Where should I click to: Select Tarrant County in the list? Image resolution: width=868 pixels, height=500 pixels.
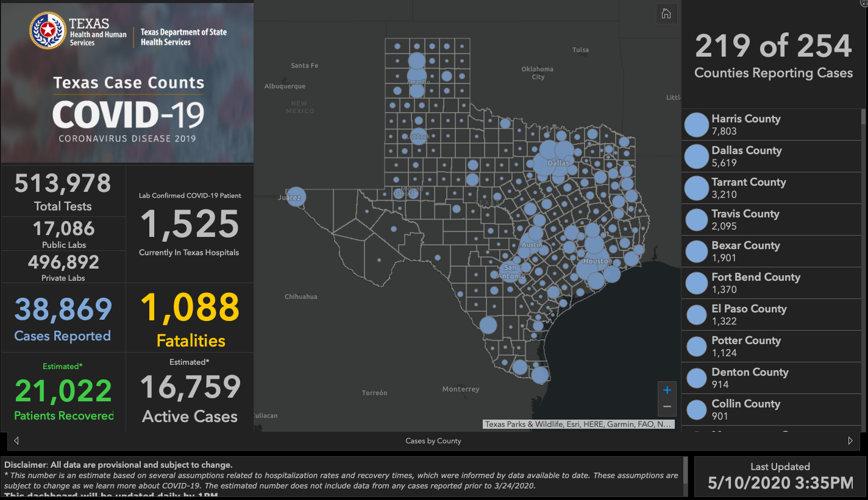pos(749,188)
